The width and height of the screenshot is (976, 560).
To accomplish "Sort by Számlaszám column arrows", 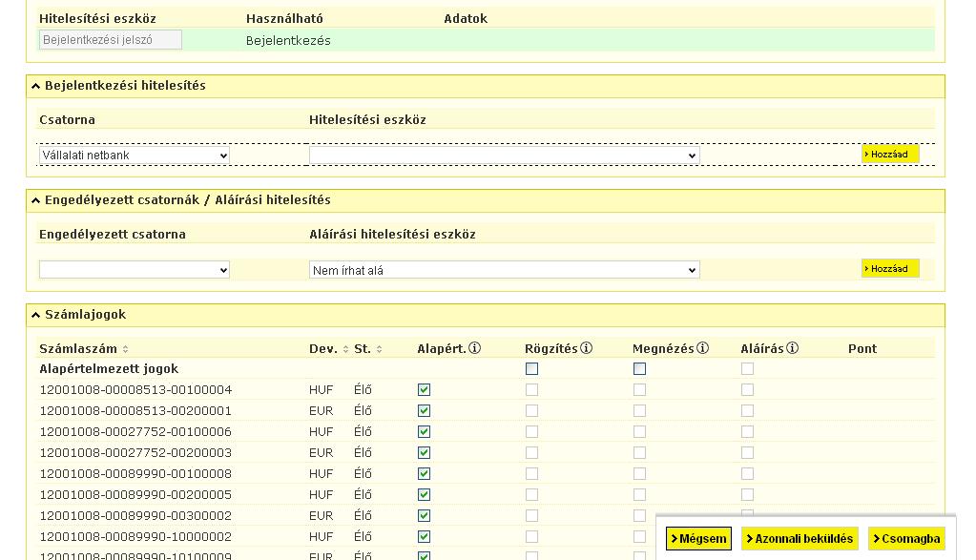I will tap(125, 349).
